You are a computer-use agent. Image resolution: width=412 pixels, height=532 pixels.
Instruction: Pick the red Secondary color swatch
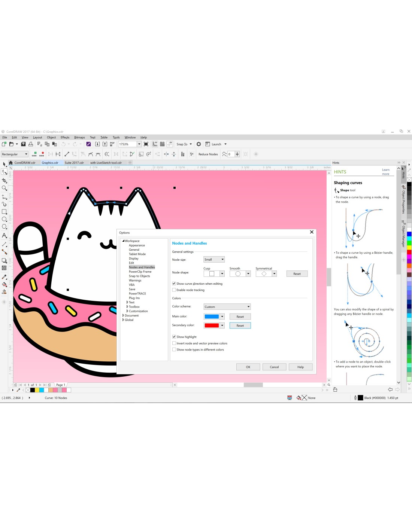point(212,325)
